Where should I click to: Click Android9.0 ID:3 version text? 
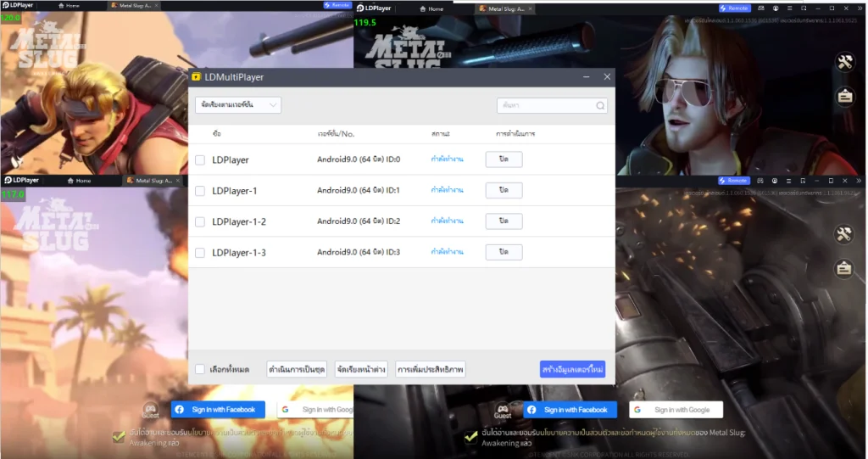(359, 252)
